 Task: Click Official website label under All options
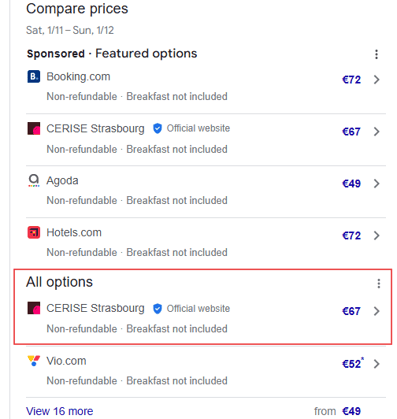[x=198, y=309]
